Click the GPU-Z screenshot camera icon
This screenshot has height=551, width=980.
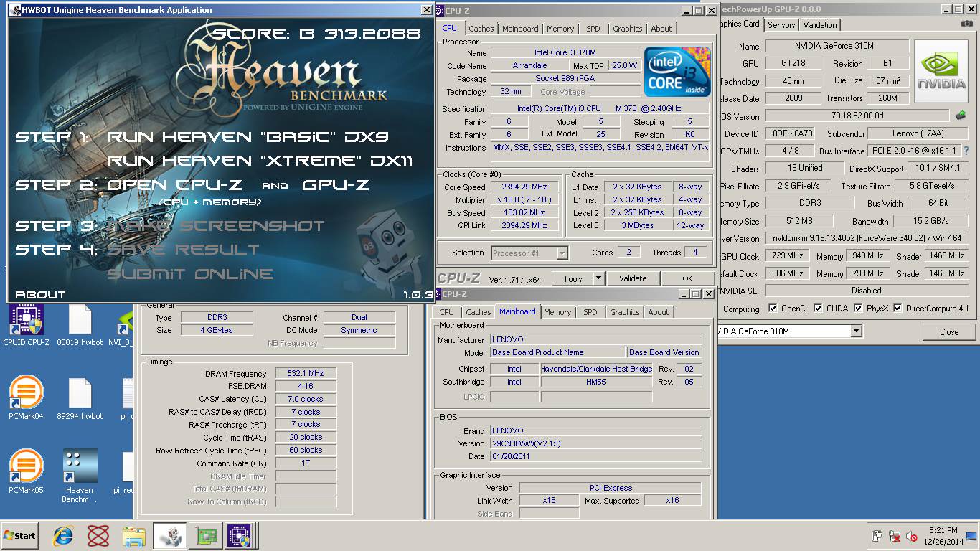[x=967, y=24]
